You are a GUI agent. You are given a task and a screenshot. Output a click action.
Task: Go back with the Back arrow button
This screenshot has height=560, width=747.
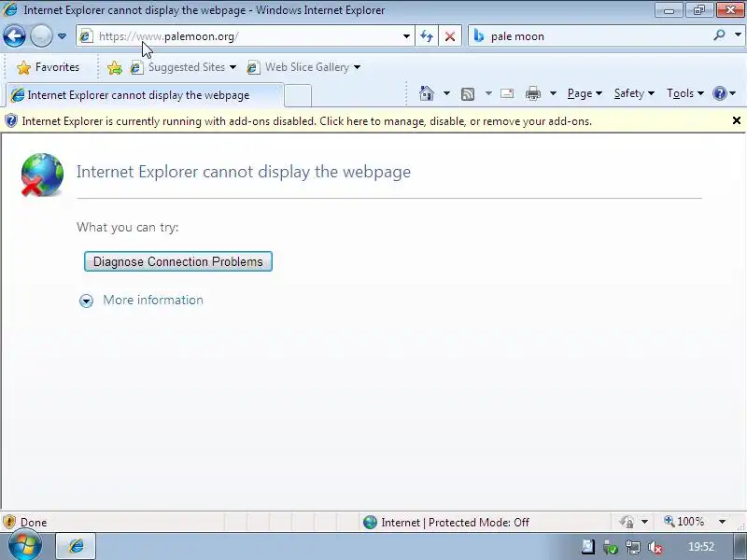pos(14,36)
